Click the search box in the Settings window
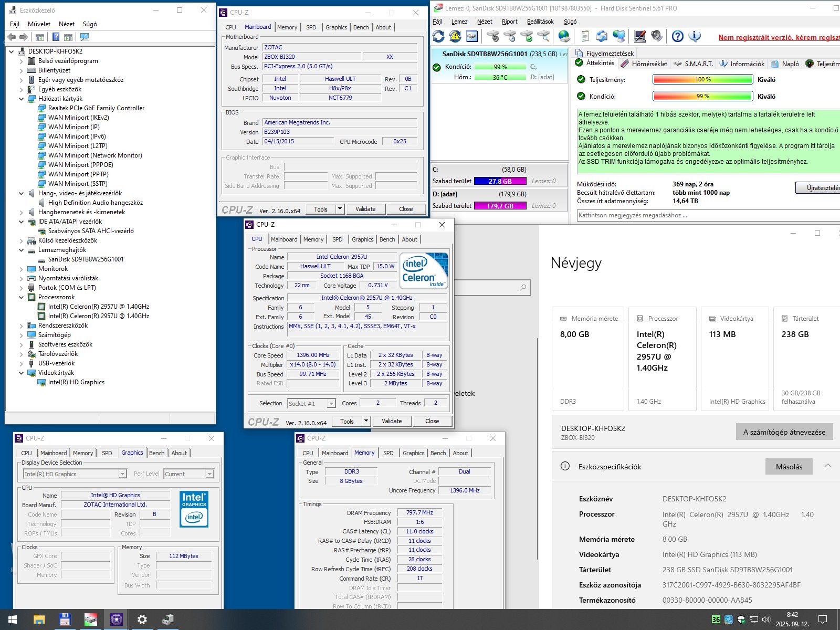 click(492, 288)
